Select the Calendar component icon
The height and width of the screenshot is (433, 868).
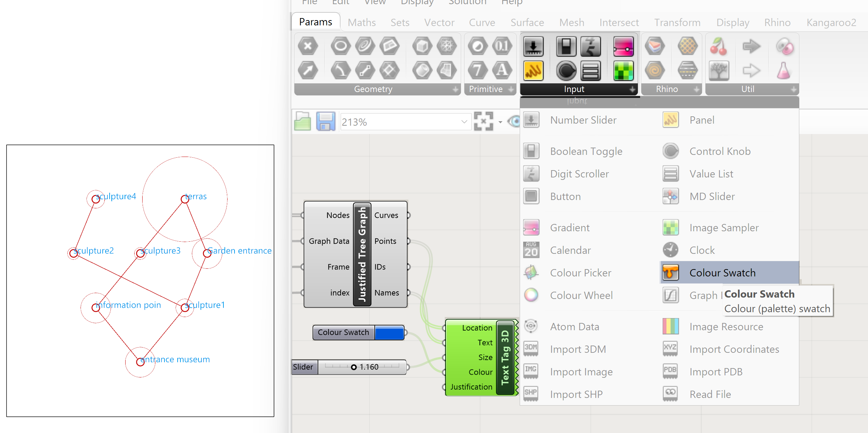point(531,250)
